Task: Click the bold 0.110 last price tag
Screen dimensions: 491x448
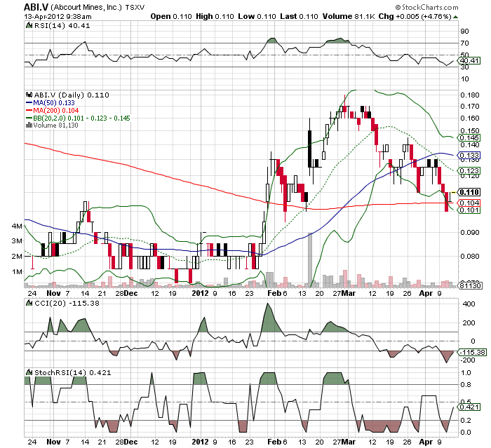Action: tap(469, 192)
